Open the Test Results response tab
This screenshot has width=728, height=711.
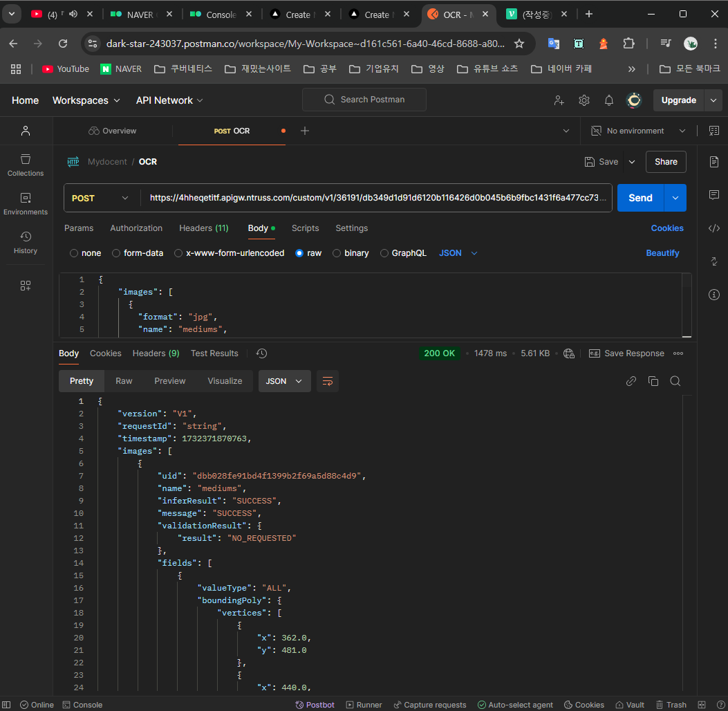[x=214, y=353]
